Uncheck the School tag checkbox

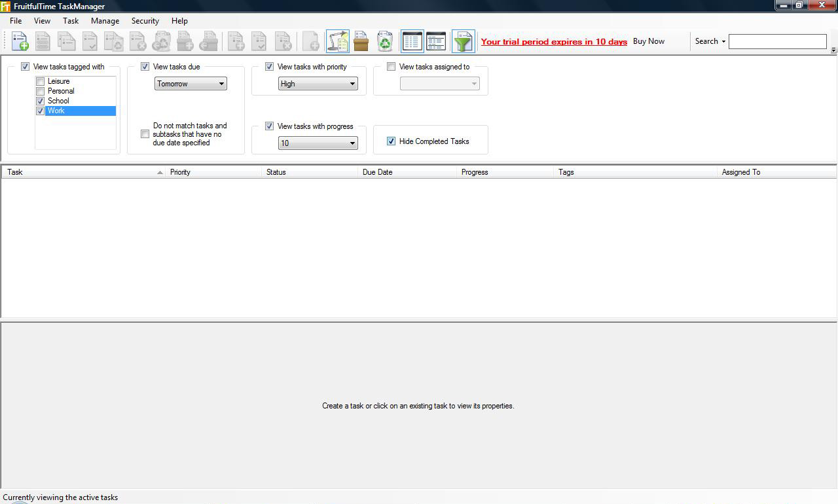click(41, 101)
